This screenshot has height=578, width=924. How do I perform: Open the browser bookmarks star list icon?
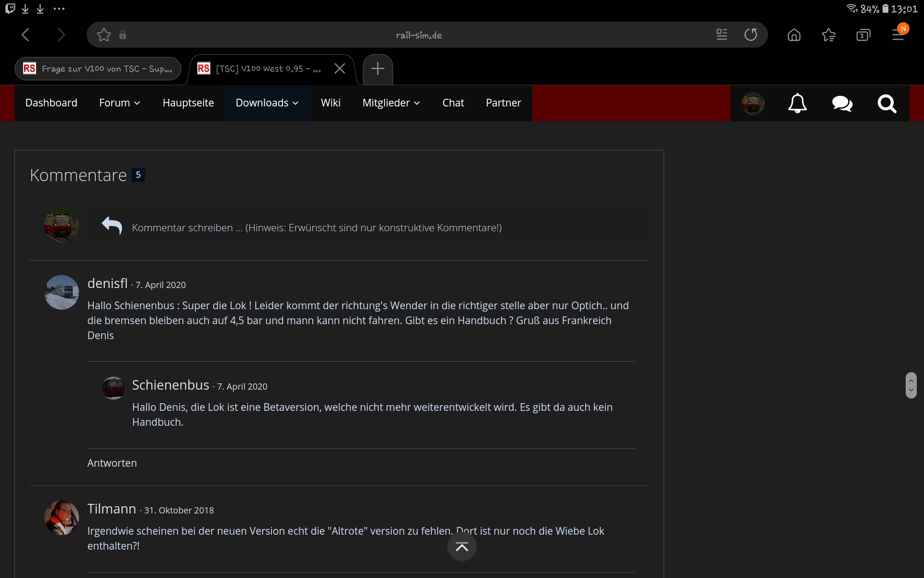click(829, 35)
